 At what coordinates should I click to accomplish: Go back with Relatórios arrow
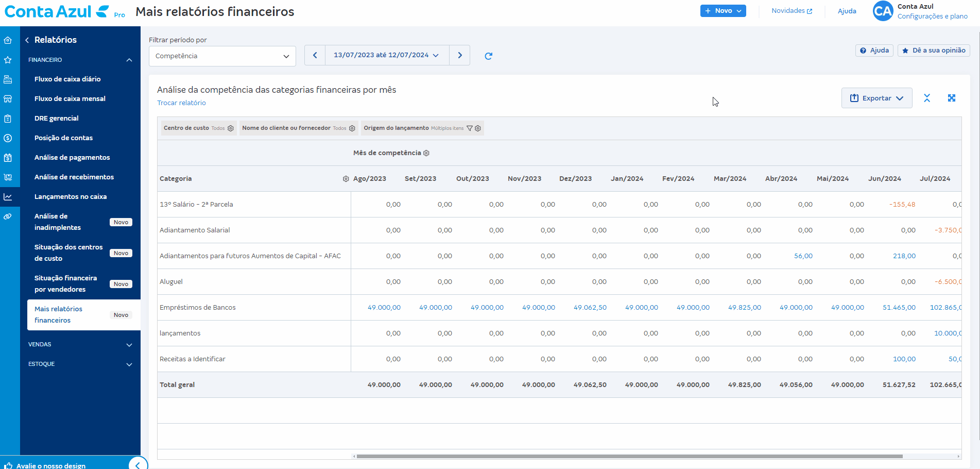pos(27,40)
